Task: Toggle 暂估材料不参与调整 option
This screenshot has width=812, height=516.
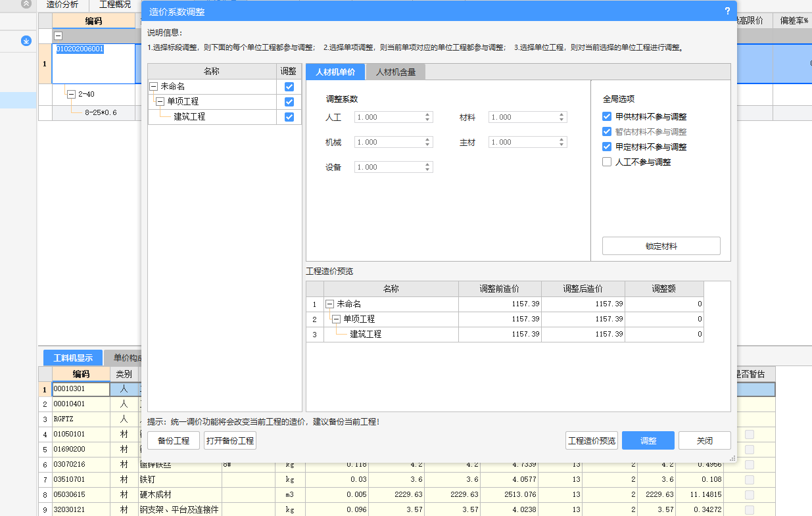Action: (x=607, y=131)
